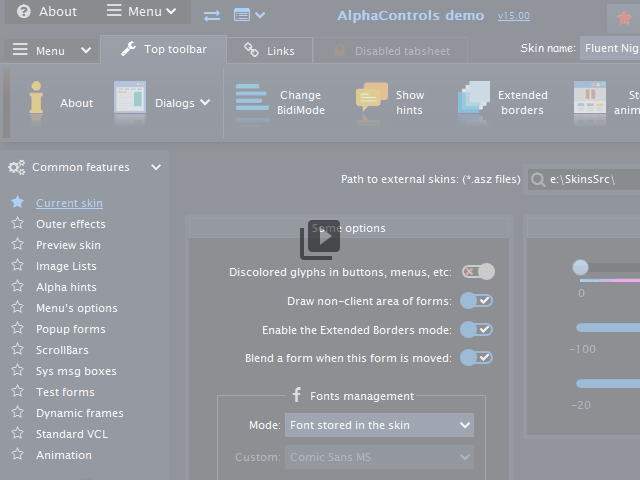This screenshot has width=640, height=480.
Task: Select Alpha hints in sidebar
Action: [x=66, y=287]
